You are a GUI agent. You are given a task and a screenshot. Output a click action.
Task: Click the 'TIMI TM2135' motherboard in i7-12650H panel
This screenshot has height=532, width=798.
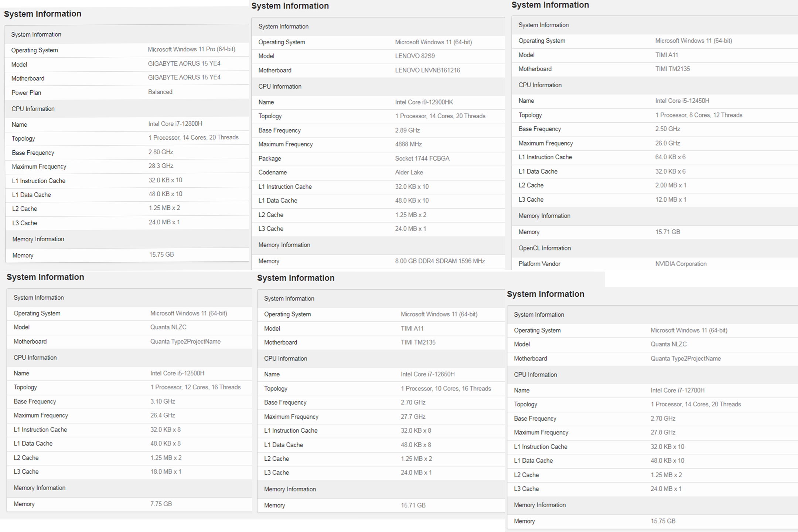pyautogui.click(x=418, y=342)
